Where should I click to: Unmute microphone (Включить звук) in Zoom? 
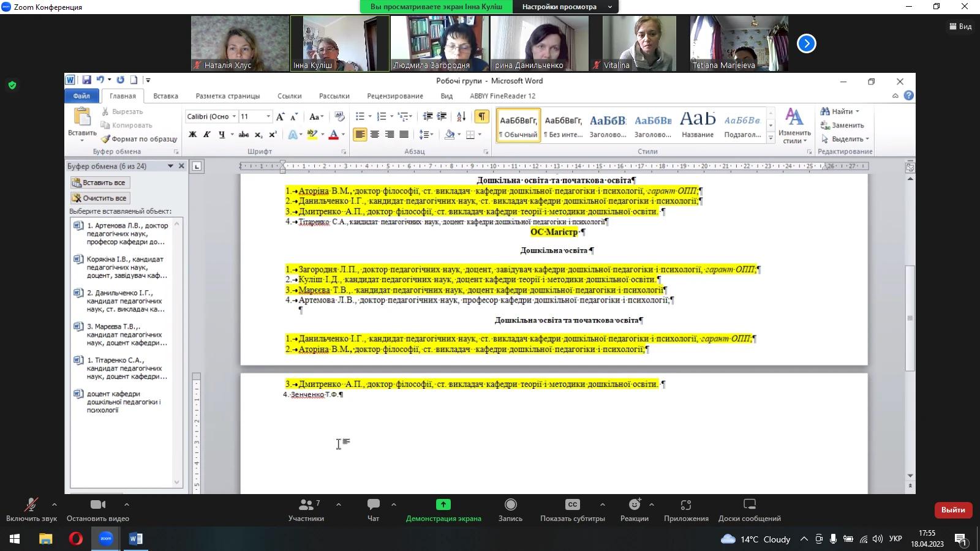click(x=31, y=510)
